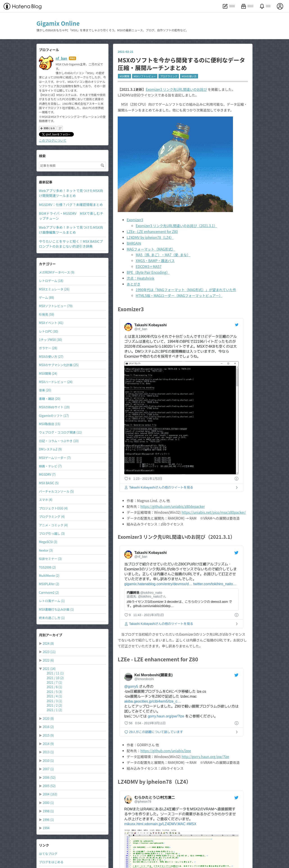This screenshot has width=289, height=868.
Task: Open the Hatena Blog logo home
Action: (22, 6)
